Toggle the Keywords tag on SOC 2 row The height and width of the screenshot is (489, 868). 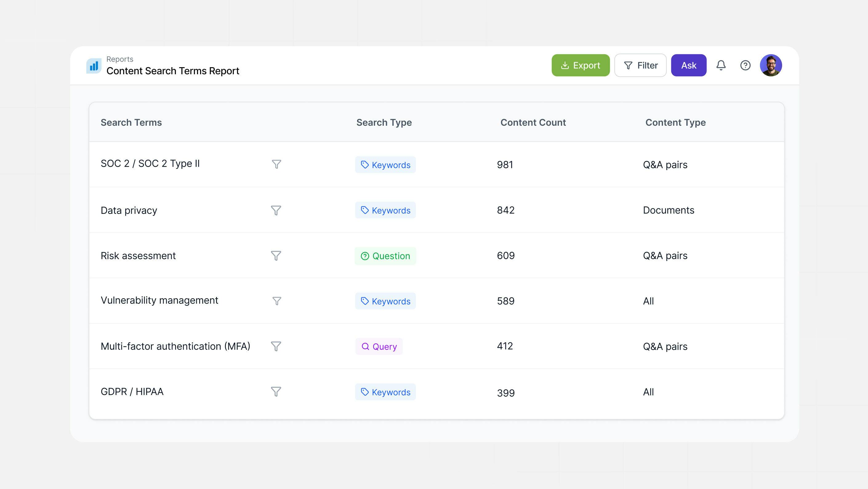click(385, 165)
